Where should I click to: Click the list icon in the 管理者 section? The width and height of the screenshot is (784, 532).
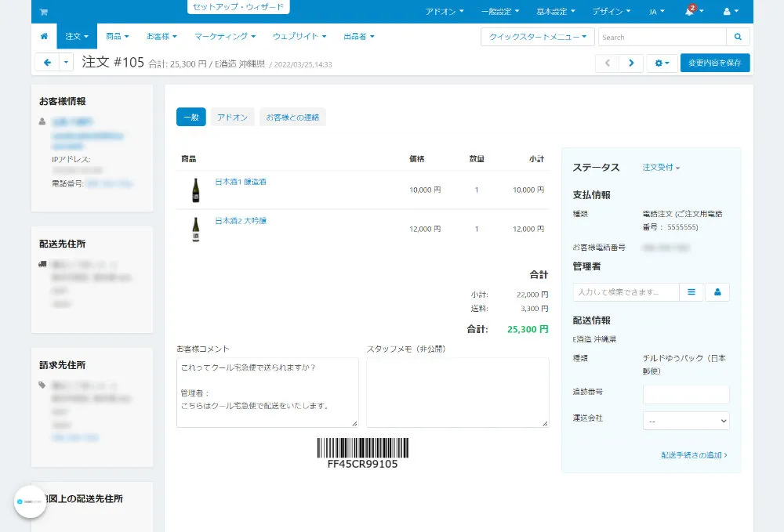pos(691,291)
